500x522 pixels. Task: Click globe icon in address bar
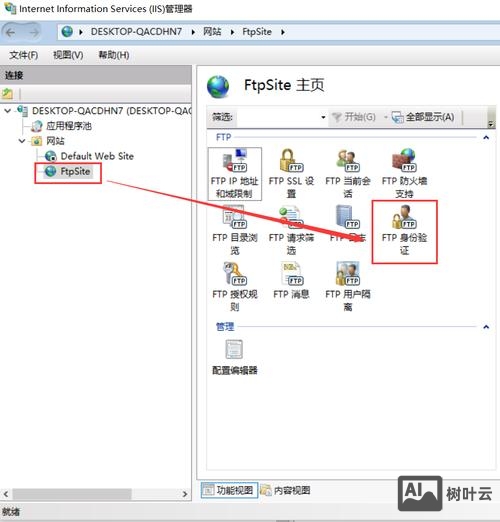click(67, 32)
